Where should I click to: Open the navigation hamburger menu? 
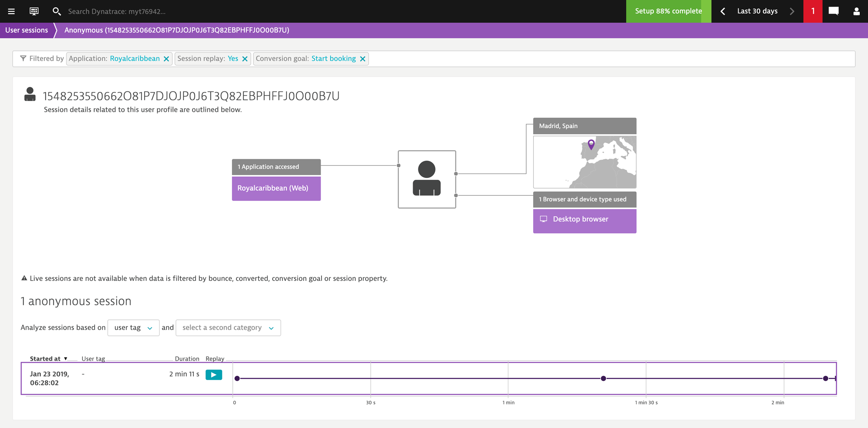click(11, 11)
